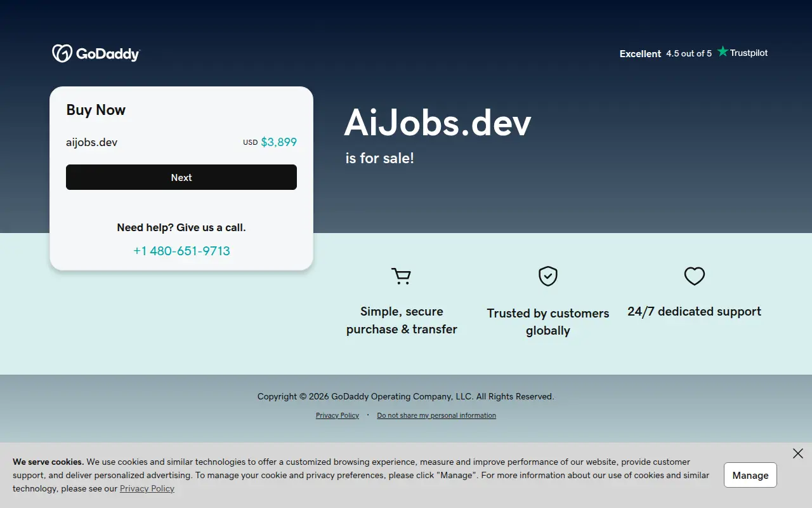Click the shopping cart icon

(x=401, y=276)
